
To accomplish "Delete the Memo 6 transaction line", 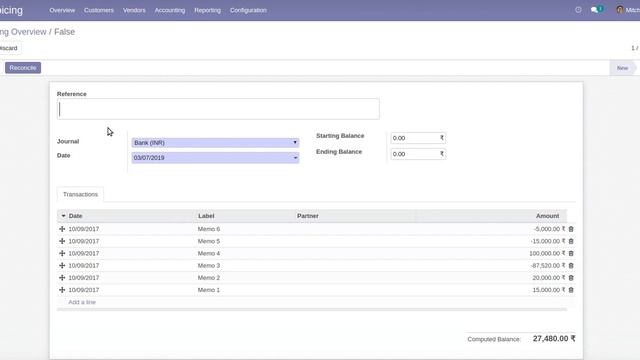I will tap(571, 229).
